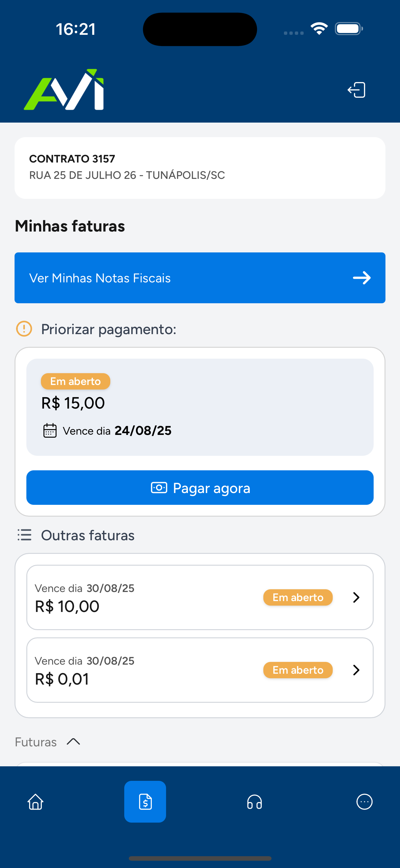Select the invoices tab icon in bottom bar
Viewport: 400px width, 868px height.
(145, 802)
